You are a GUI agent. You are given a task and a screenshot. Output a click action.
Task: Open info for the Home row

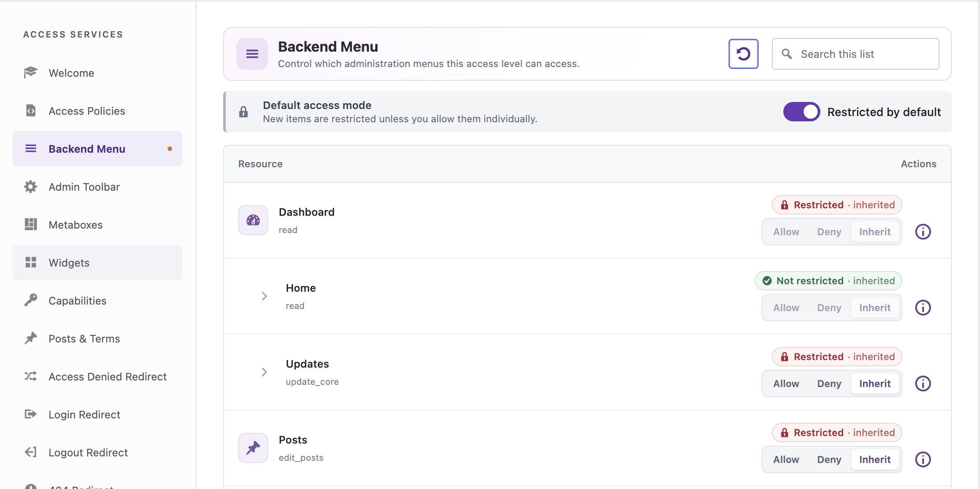point(923,308)
